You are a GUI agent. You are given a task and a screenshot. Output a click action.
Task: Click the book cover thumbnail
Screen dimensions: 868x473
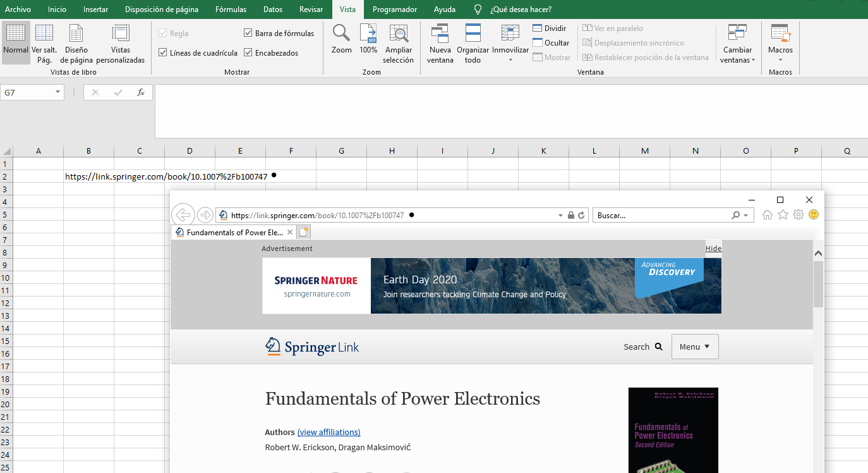point(673,430)
